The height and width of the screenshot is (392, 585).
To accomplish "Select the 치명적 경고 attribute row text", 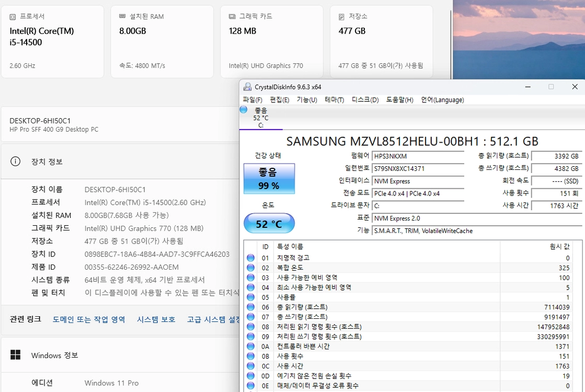I will (x=293, y=258).
